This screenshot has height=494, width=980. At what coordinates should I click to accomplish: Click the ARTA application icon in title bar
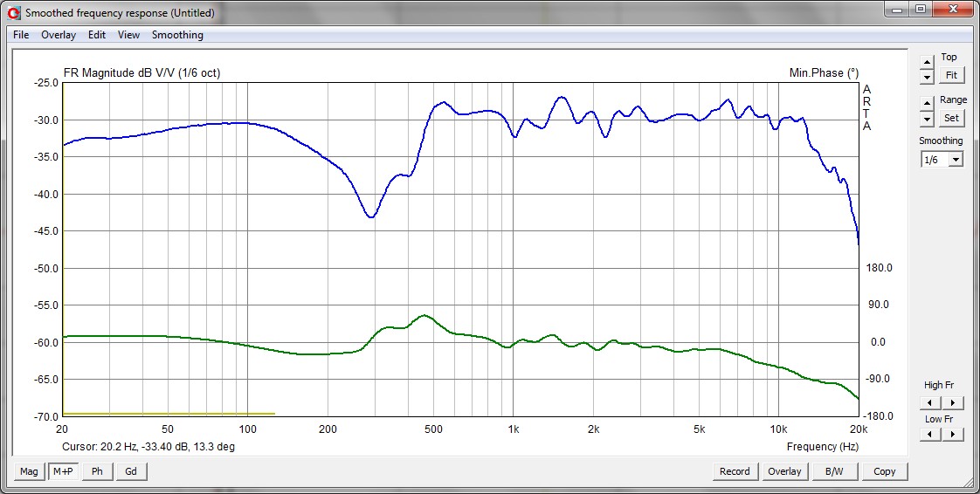[x=14, y=12]
